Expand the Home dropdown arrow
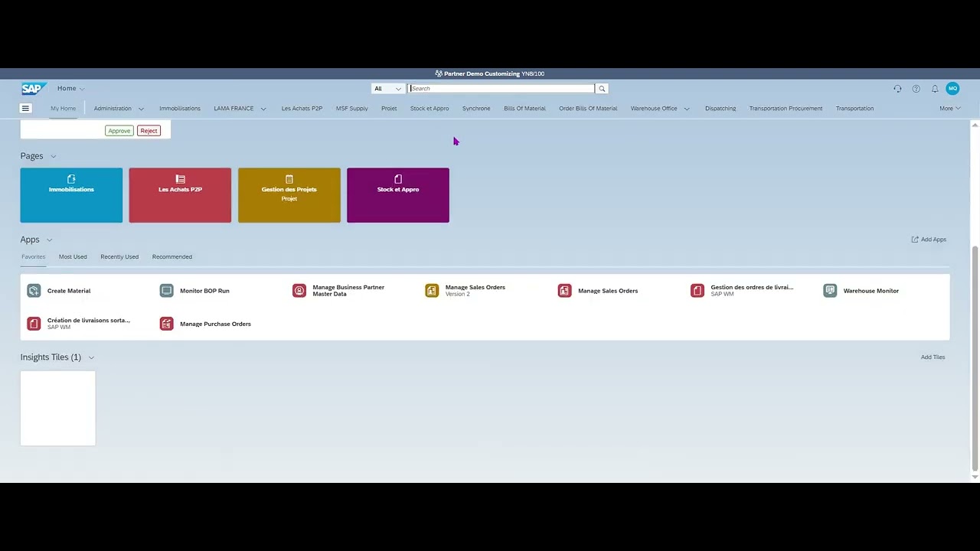Viewport: 980px width, 551px height. point(82,89)
